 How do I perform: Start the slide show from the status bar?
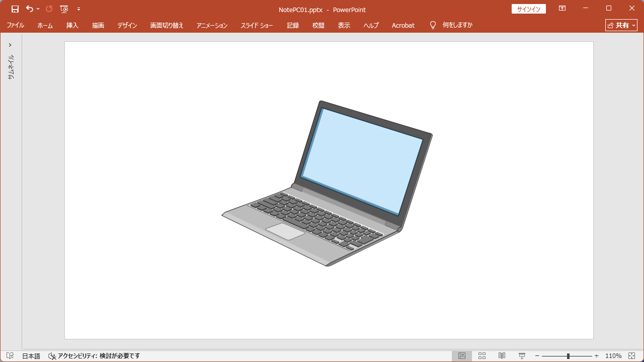point(522,355)
